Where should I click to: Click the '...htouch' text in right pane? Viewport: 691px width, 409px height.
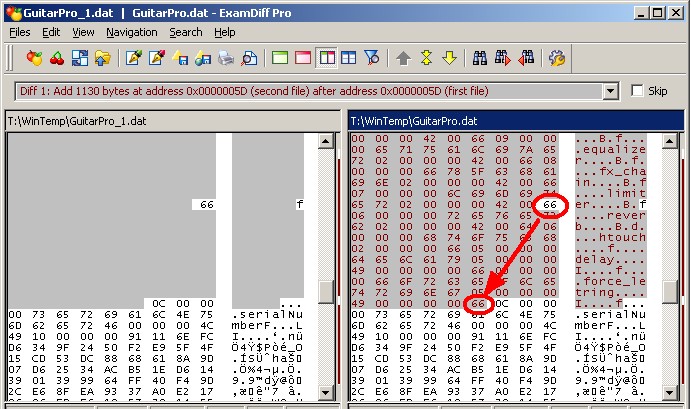(x=610, y=238)
